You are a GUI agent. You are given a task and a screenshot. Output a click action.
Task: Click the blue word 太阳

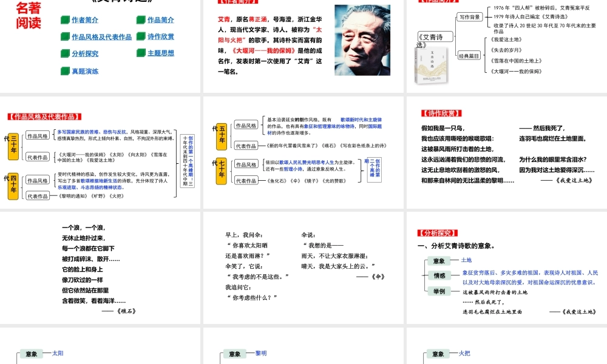(x=58, y=353)
